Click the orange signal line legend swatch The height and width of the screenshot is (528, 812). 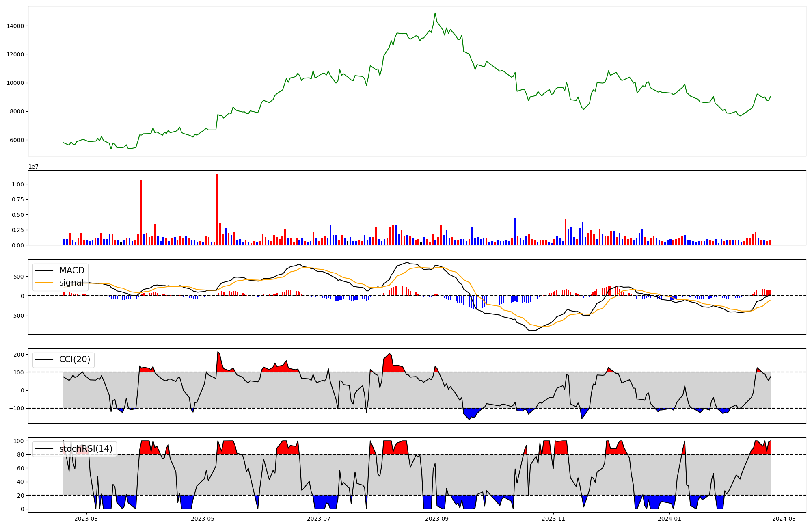(45, 283)
